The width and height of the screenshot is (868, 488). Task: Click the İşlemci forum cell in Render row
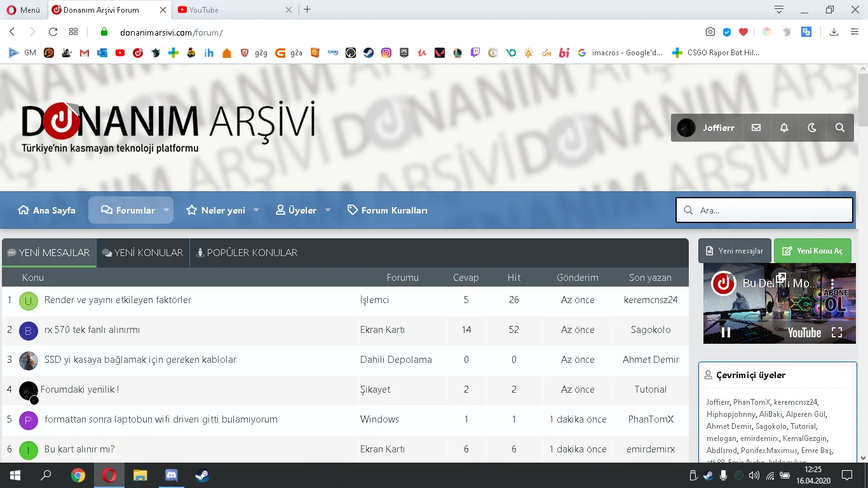(x=374, y=300)
